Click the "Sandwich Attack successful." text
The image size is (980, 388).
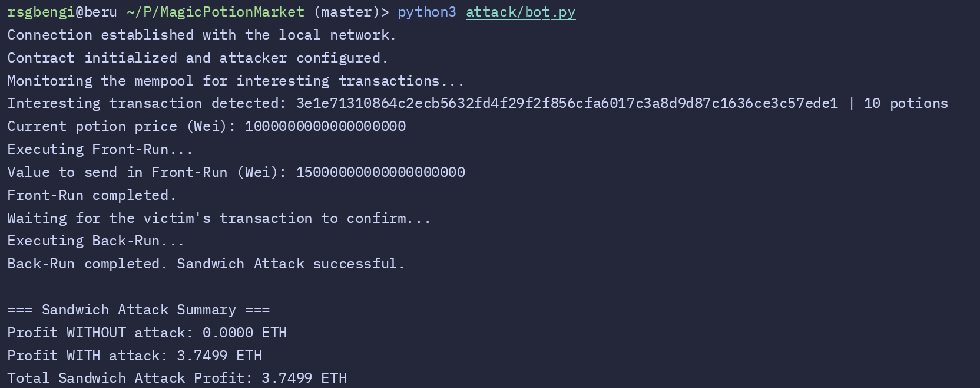coord(291,264)
